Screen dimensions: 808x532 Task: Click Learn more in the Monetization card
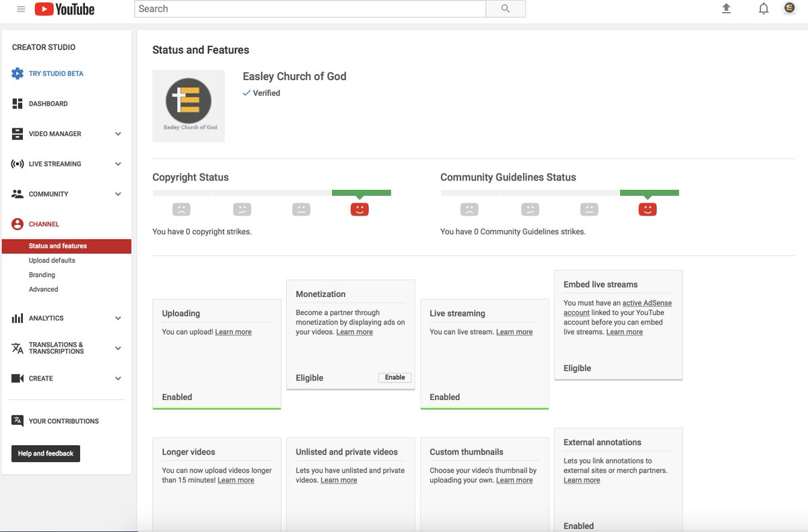click(354, 332)
